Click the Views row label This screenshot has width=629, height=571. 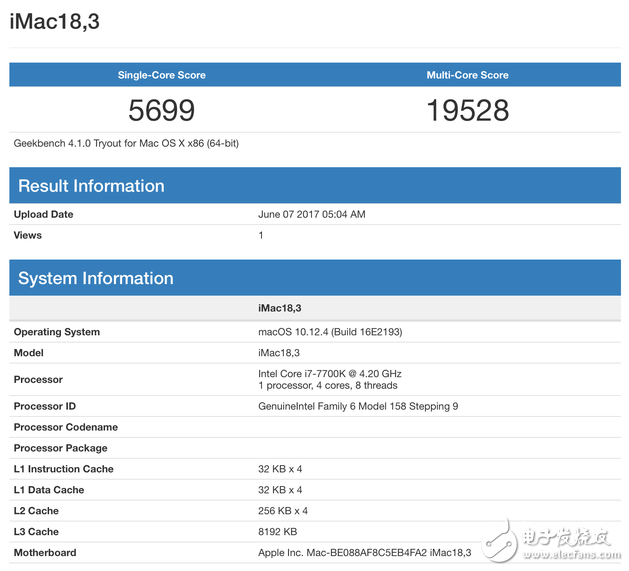click(x=28, y=235)
